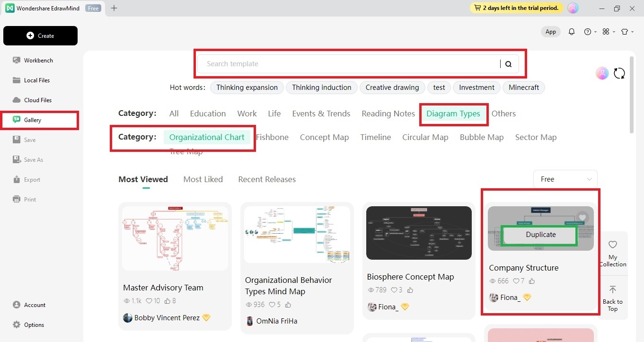Click the notification bell icon

pos(572,32)
